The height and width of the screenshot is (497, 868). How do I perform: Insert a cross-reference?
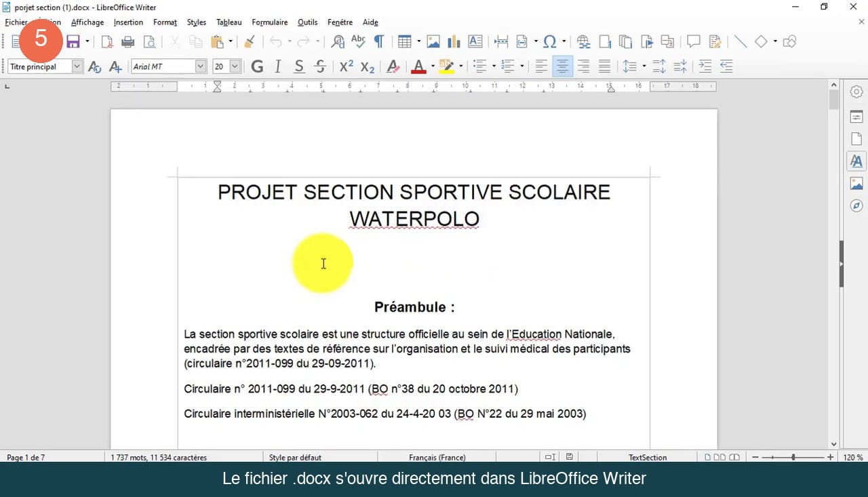point(668,42)
